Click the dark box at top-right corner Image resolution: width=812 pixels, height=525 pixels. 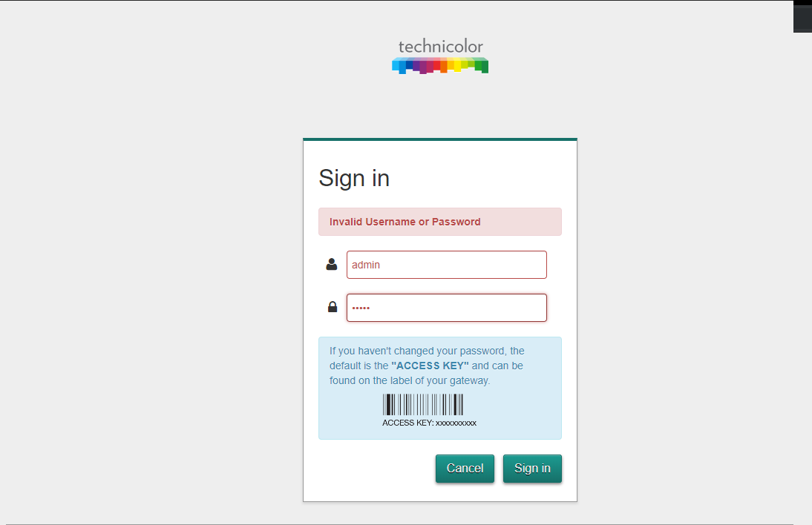[x=802, y=16]
